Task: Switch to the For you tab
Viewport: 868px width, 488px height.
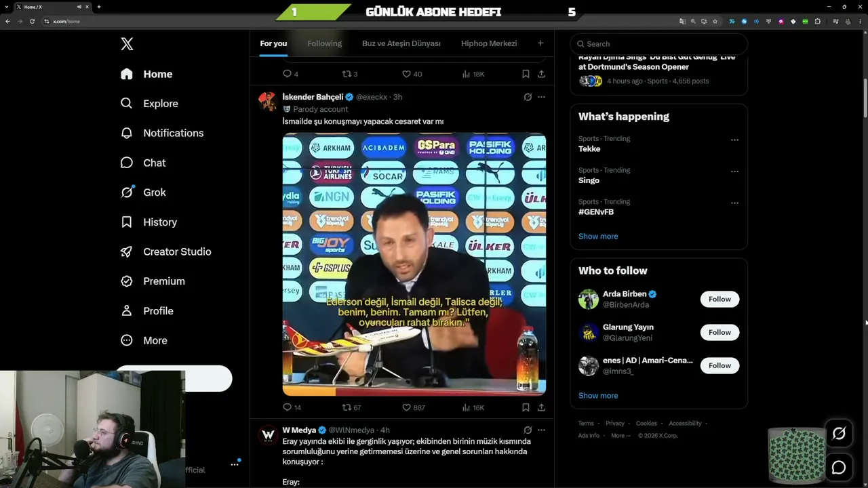Action: pos(273,43)
